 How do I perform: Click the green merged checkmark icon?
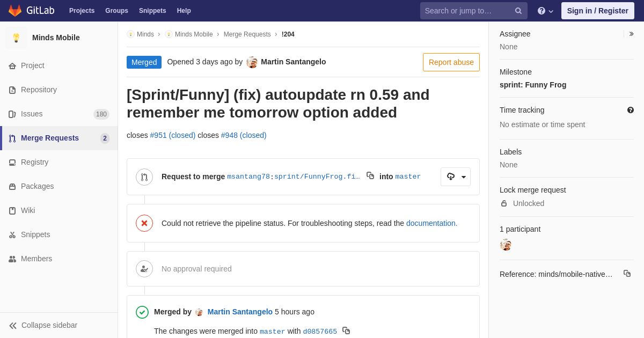[142, 312]
